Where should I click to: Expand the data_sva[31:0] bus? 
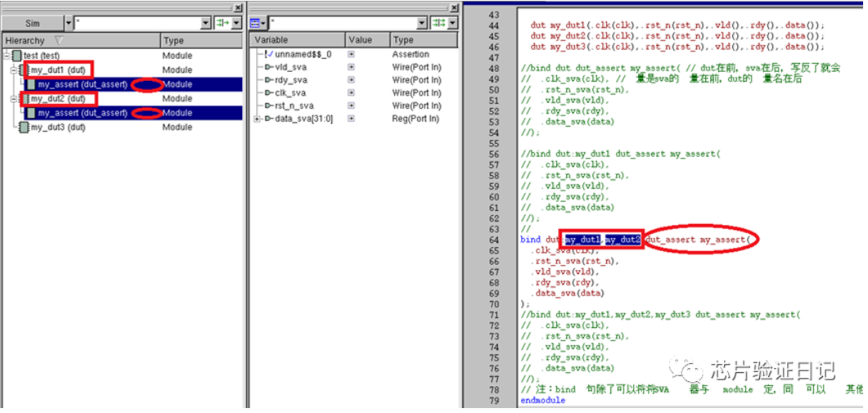click(x=257, y=119)
